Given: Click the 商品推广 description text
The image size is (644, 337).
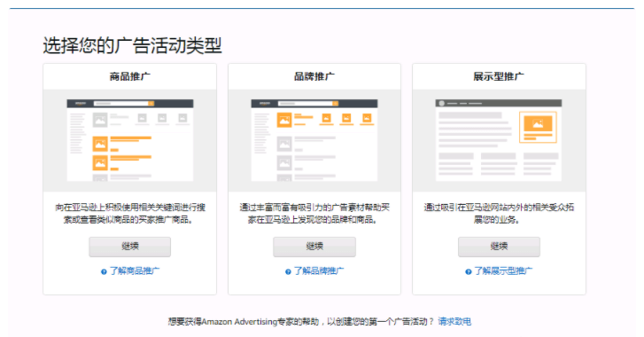Looking at the screenshot, I should pos(130,214).
